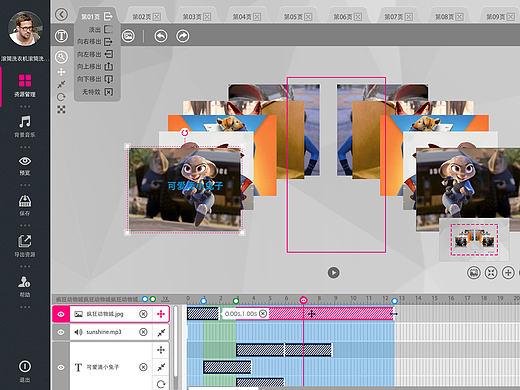
Task: Choose 向右移出 transition option
Action: [x=95, y=42]
